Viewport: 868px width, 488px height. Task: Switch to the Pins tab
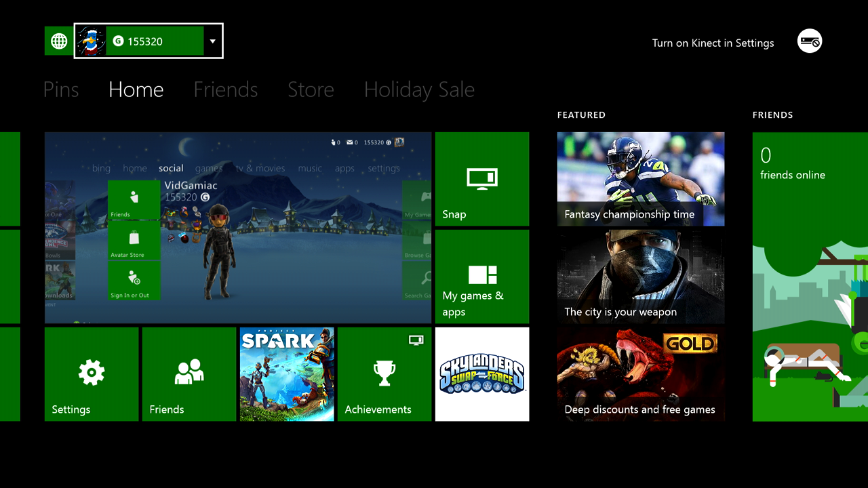tap(61, 89)
